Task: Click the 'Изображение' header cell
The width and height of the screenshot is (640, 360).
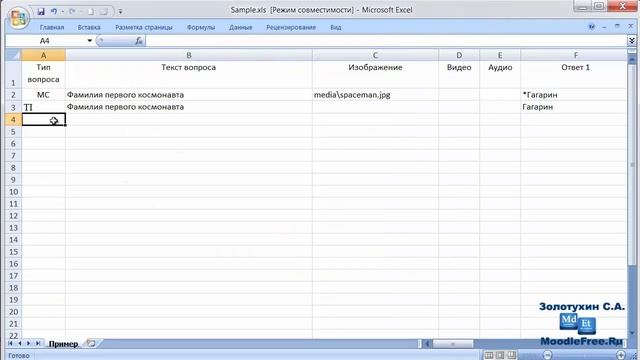Action: point(375,75)
